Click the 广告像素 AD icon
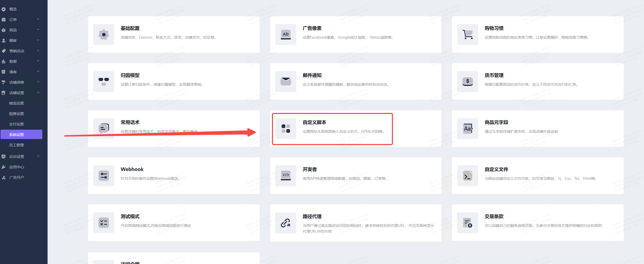Screen dimensions: 644x264 pos(286,35)
